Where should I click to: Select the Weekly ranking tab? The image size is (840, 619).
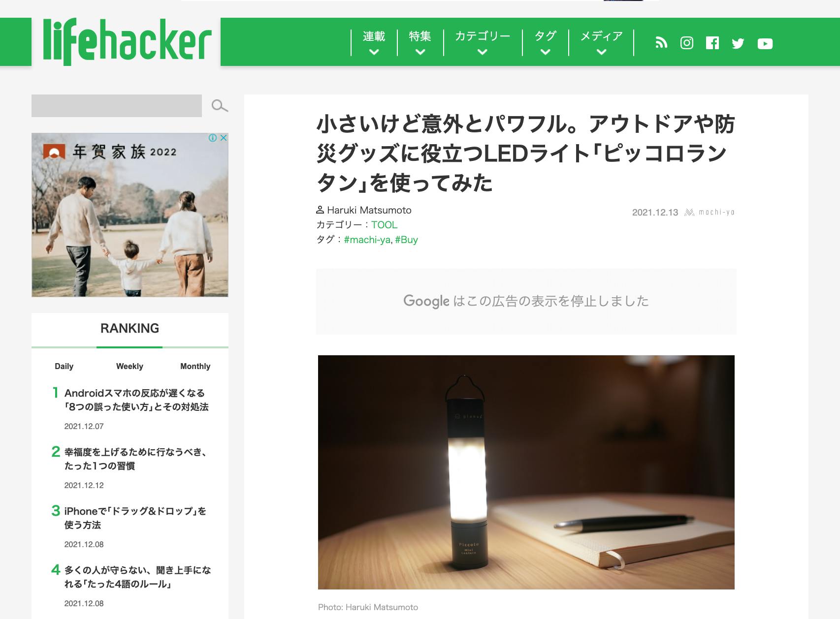pos(129,366)
